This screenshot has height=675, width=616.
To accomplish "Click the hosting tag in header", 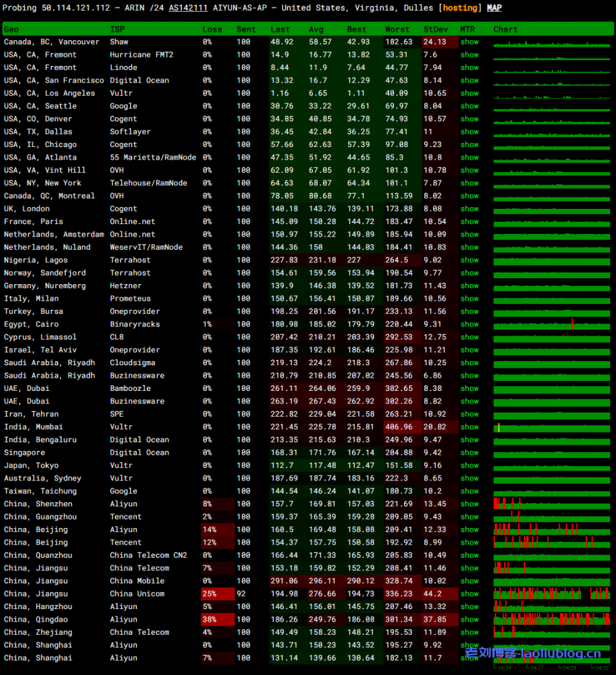I will 460,8.
